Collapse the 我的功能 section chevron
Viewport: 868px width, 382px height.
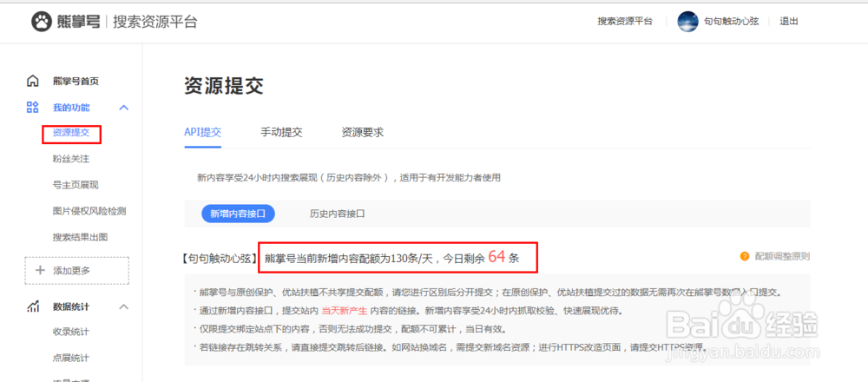click(124, 108)
